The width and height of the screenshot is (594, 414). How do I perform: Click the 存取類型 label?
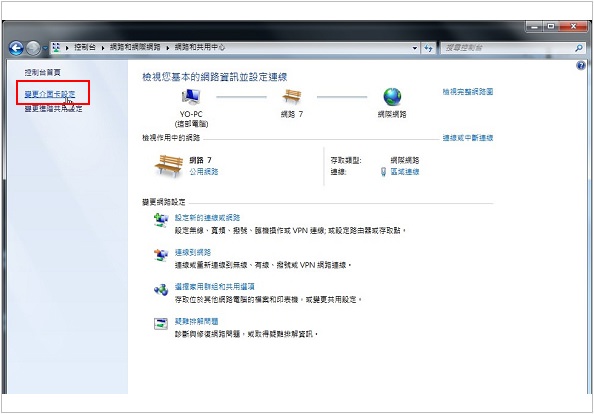346,160
